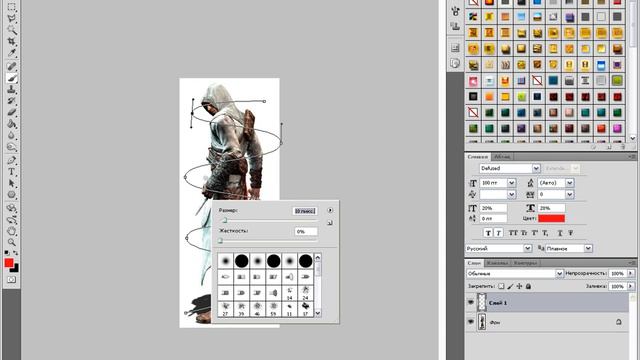Toggle lock all padlock
Screen dimensions: 640x360
pyautogui.click(x=528, y=287)
